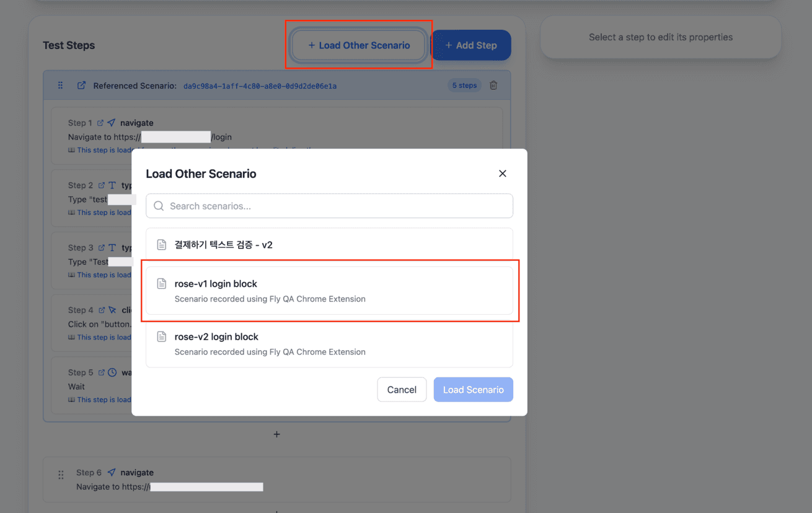Image resolution: width=812 pixels, height=513 pixels.
Task: Click the Load Other Scenario button
Action: point(359,45)
